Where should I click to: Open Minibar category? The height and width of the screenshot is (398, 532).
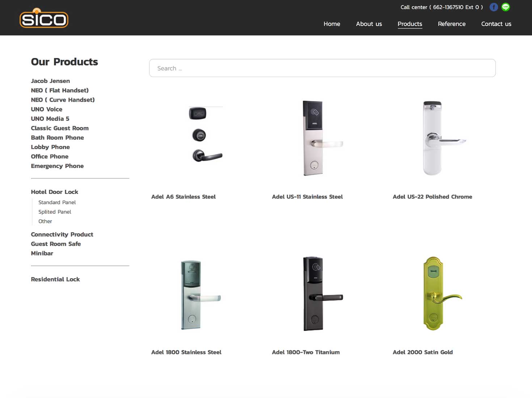42,253
